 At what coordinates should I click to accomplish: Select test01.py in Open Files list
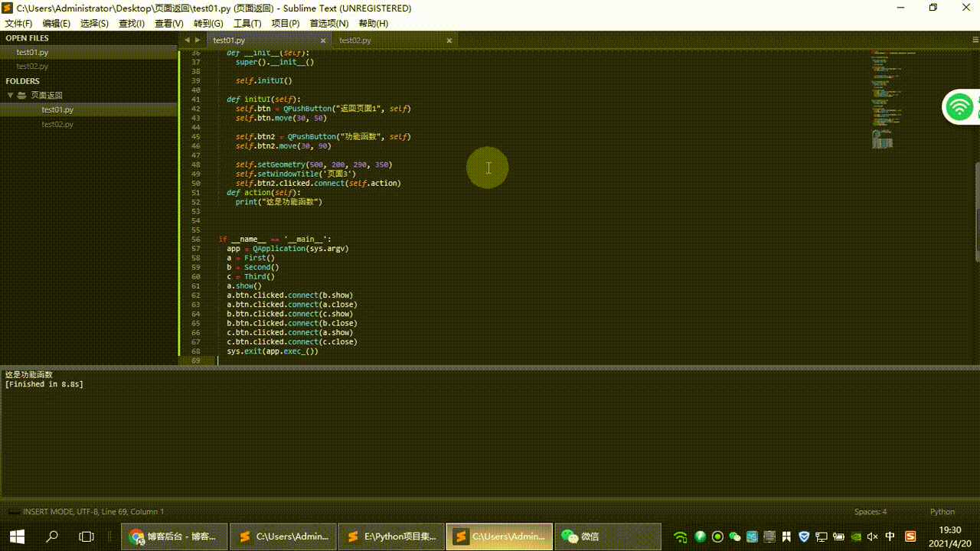[33, 52]
